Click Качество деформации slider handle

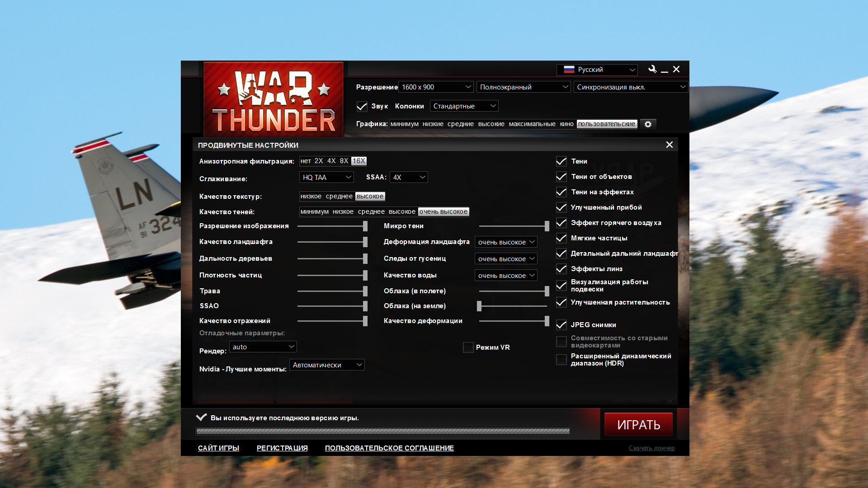pyautogui.click(x=547, y=321)
